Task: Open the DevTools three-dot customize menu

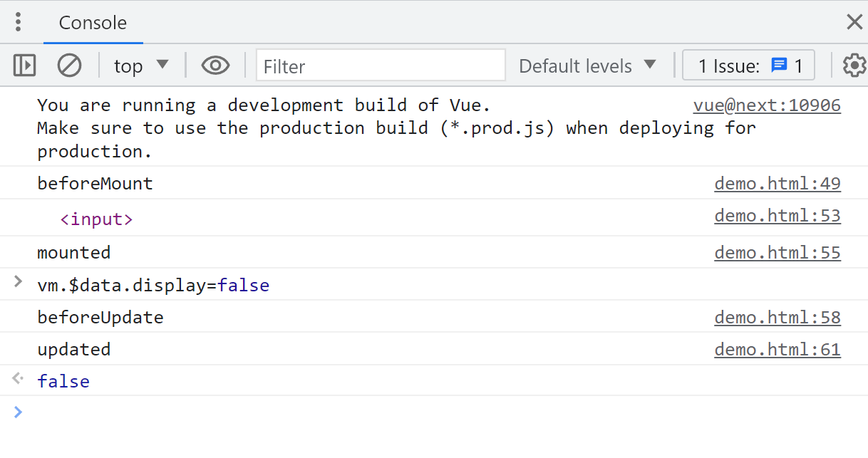Action: (19, 22)
